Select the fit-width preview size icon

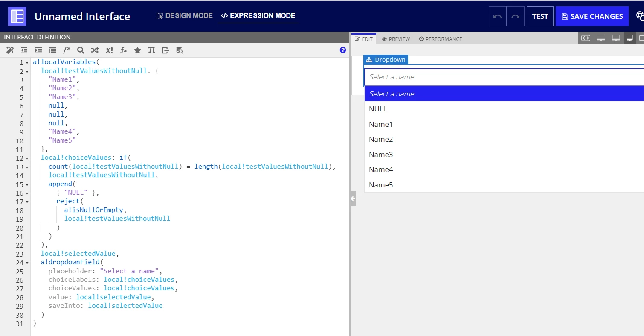586,38
